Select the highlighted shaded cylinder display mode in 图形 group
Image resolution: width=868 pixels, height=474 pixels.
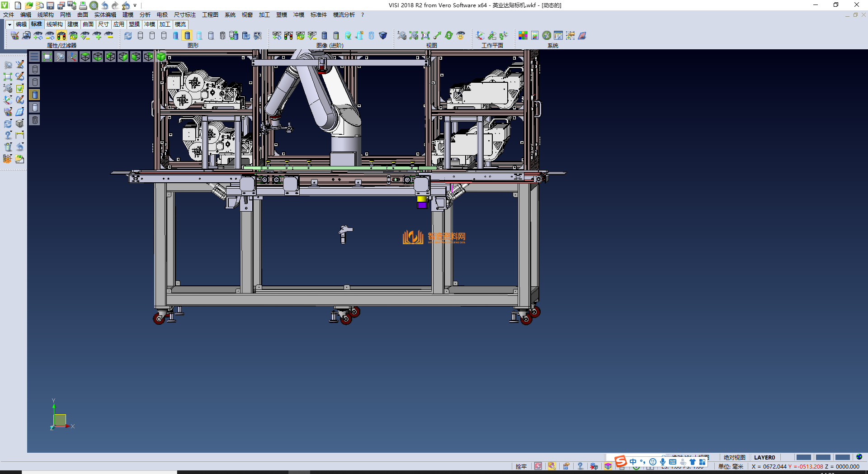(187, 36)
